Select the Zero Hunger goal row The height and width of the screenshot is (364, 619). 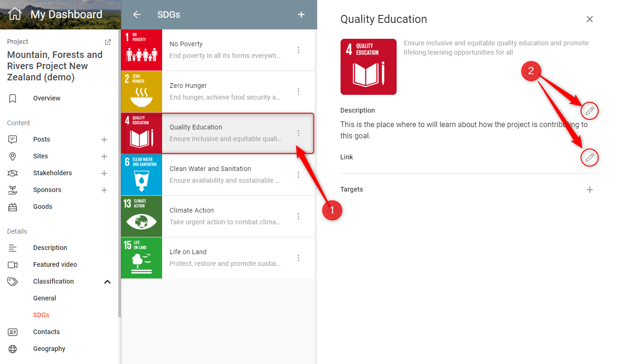click(218, 92)
